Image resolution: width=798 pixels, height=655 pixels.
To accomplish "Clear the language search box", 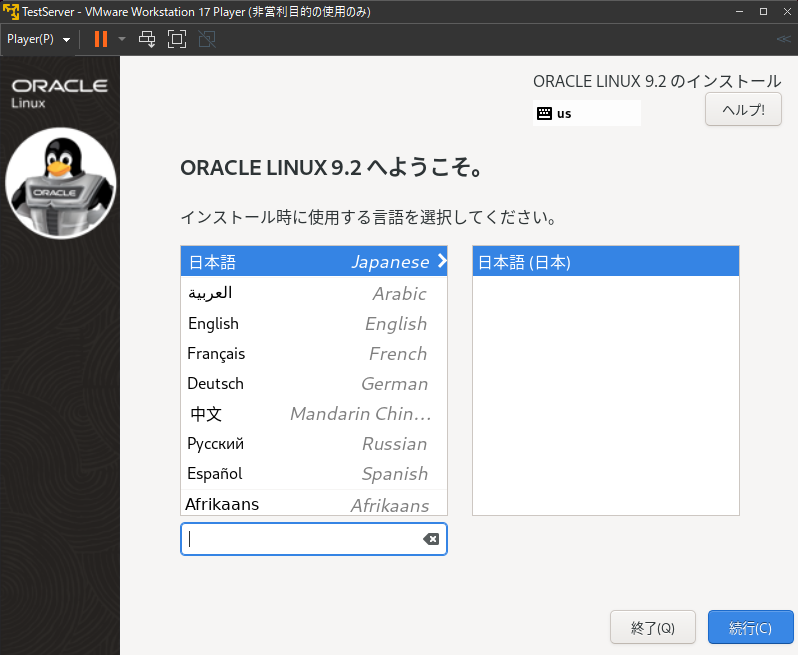I will (431, 539).
